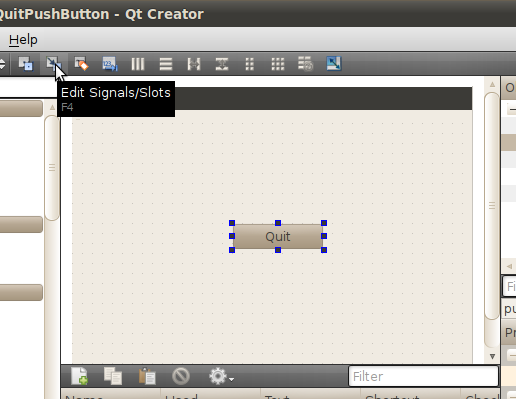This screenshot has height=399, width=516.
Task: Select the Edit Buddies tool icon
Action: (81, 64)
